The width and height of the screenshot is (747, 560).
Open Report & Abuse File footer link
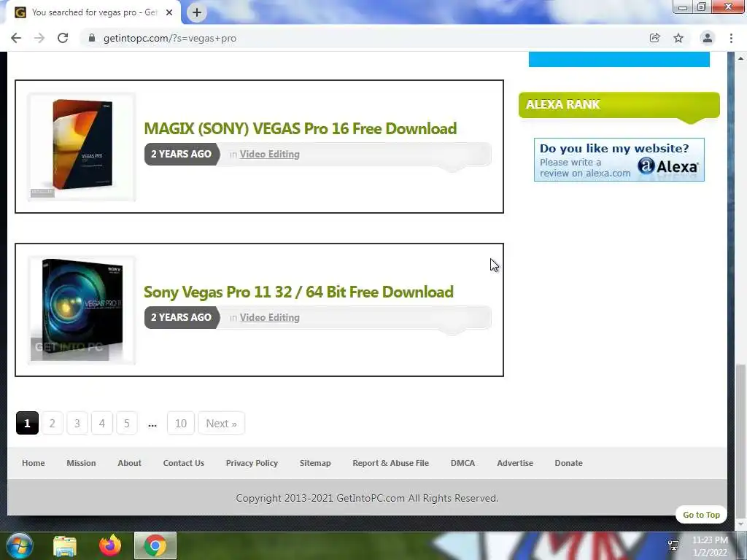pos(391,463)
